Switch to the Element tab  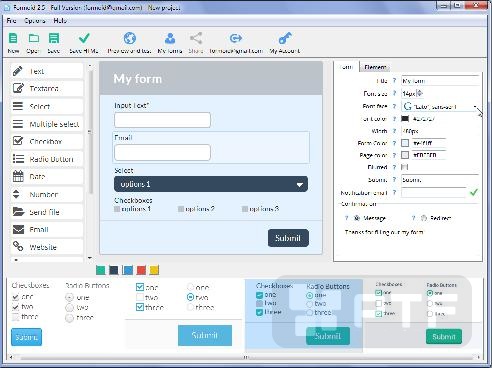[x=375, y=67]
